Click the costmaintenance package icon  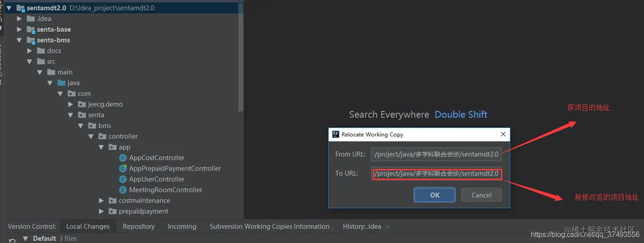point(113,201)
